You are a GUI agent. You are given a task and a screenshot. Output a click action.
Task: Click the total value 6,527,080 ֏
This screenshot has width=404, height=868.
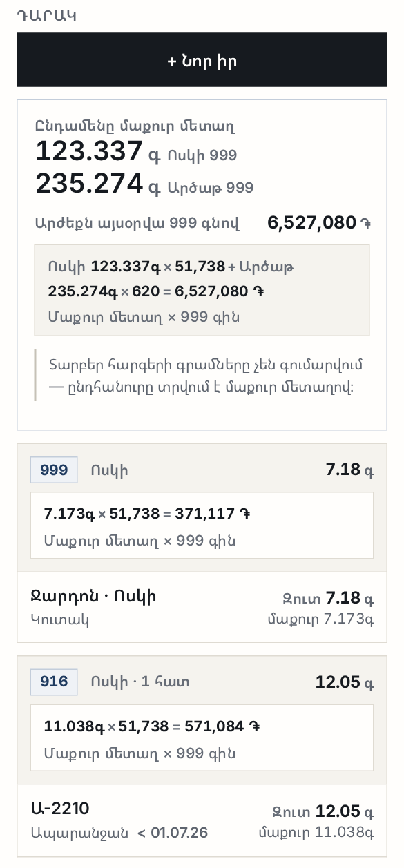click(320, 223)
